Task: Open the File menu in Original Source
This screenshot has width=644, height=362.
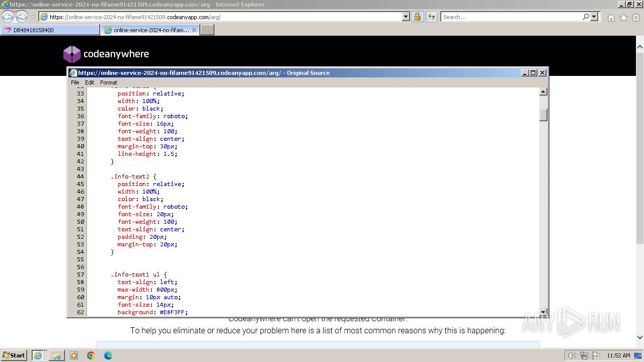Action: (75, 82)
